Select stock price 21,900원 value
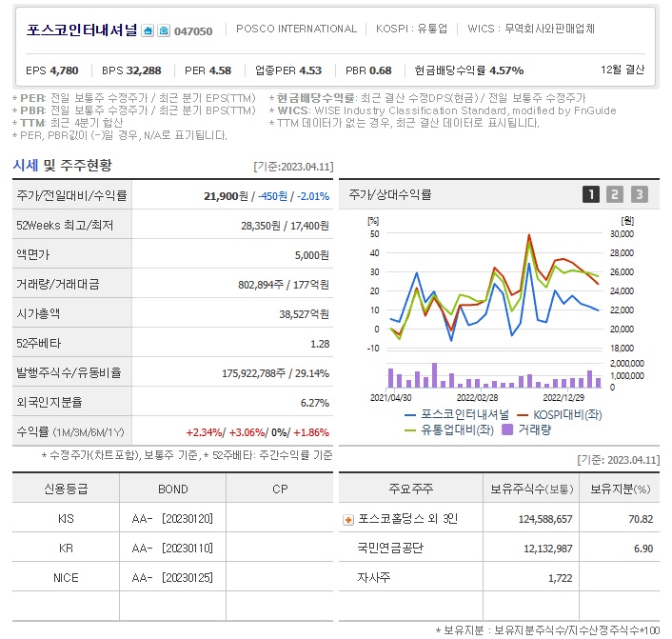 click(x=226, y=196)
